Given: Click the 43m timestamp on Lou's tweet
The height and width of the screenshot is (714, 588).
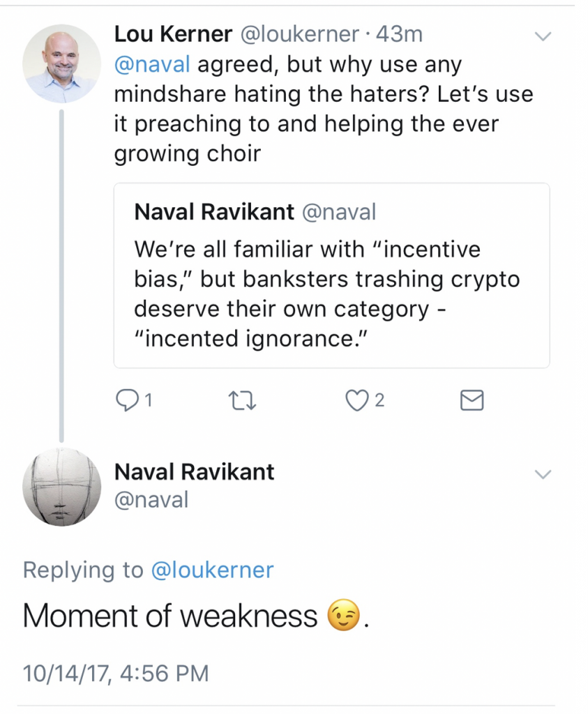Looking at the screenshot, I should [x=399, y=33].
